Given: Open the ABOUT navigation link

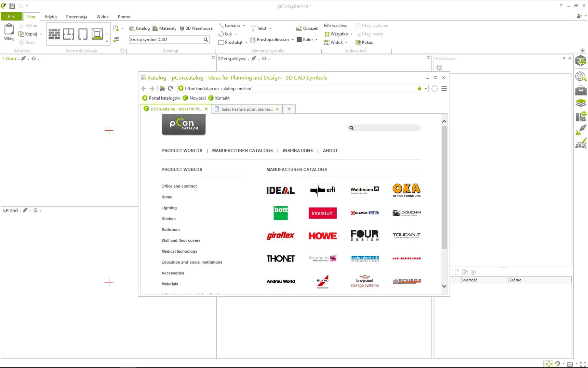Looking at the screenshot, I should pos(330,151).
